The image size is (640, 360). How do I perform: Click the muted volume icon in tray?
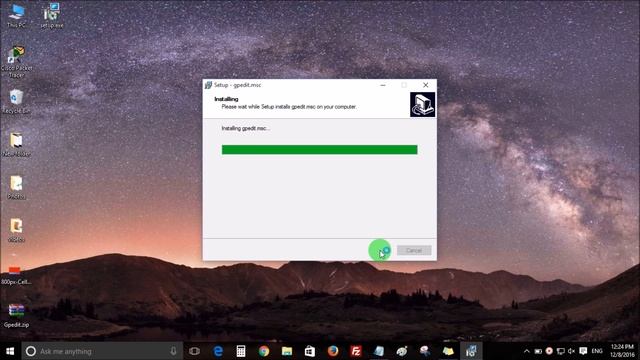571,351
